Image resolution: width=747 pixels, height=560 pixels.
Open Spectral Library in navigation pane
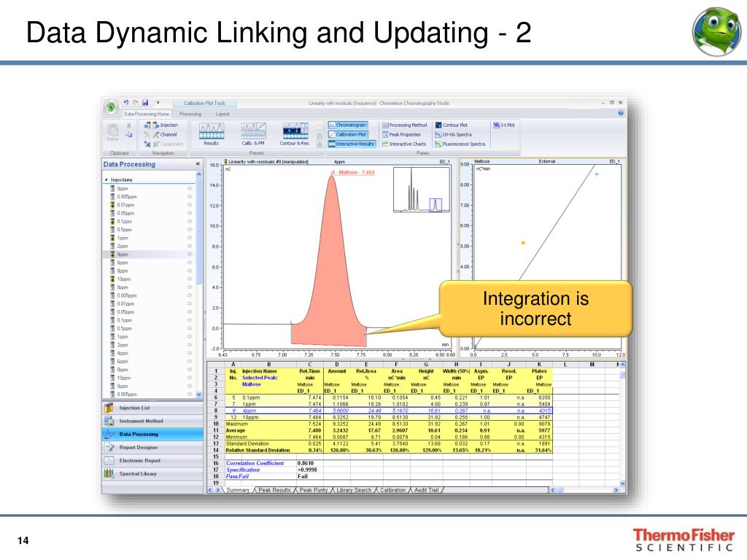tap(152, 474)
